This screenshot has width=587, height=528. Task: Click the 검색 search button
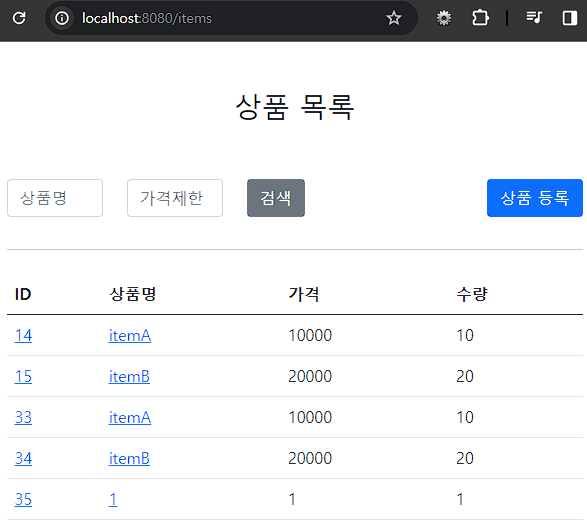point(276,198)
